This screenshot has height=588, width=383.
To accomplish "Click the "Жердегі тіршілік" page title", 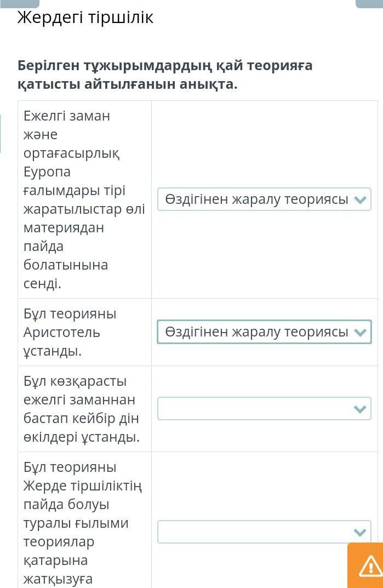I will [x=85, y=18].
